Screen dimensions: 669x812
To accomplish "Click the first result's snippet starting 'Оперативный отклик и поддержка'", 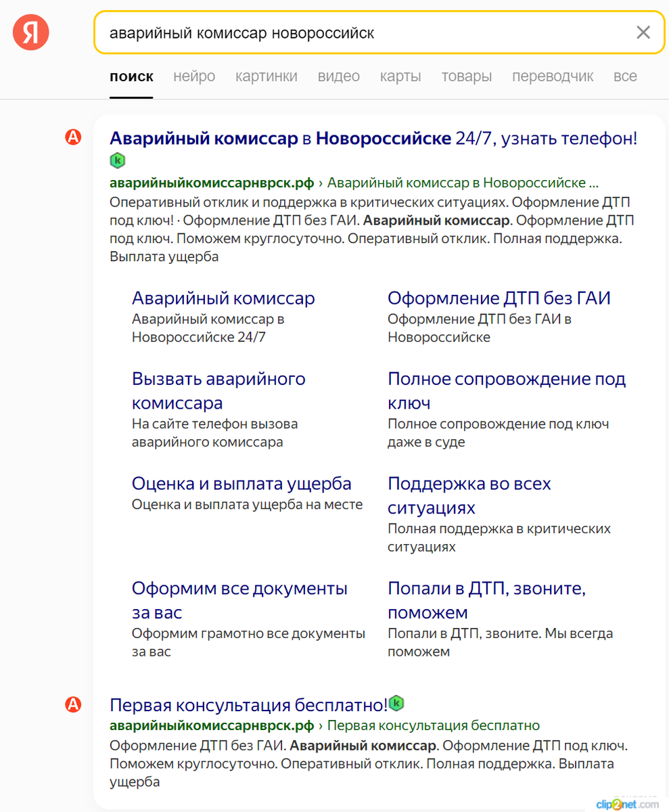I will coord(372,230).
